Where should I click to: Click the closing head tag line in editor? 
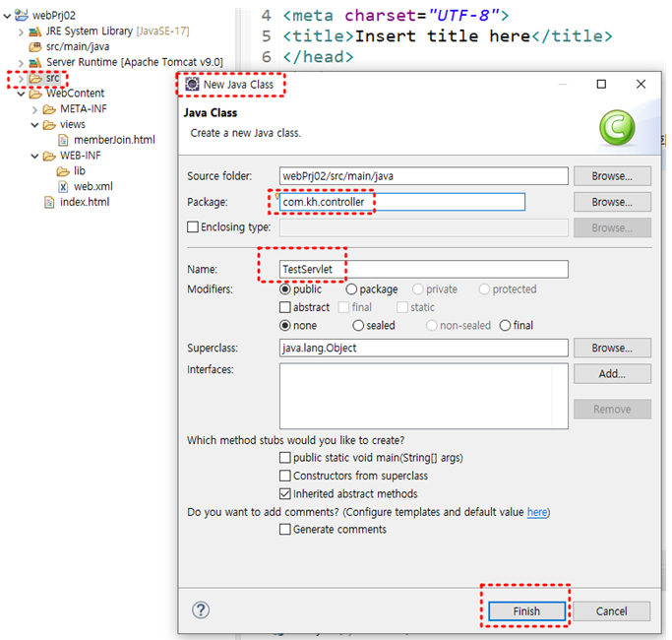click(x=318, y=57)
